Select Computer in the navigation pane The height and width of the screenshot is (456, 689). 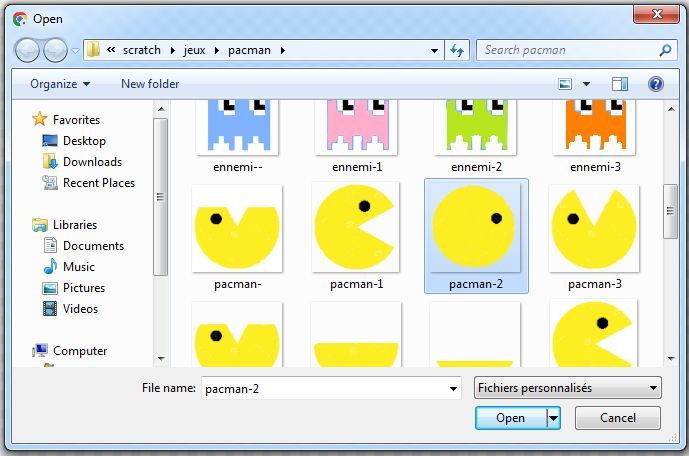pos(80,351)
